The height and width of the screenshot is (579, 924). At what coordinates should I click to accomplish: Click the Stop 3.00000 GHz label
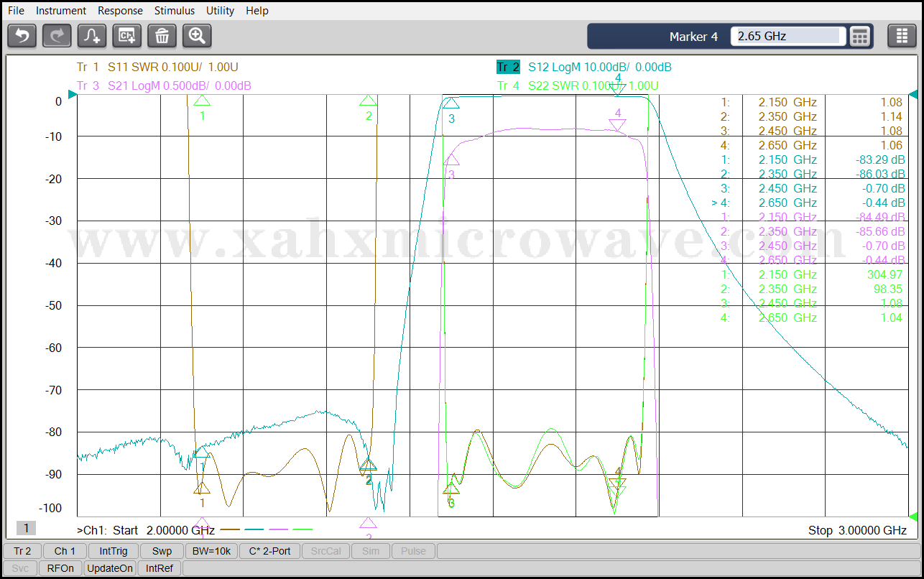(857, 530)
